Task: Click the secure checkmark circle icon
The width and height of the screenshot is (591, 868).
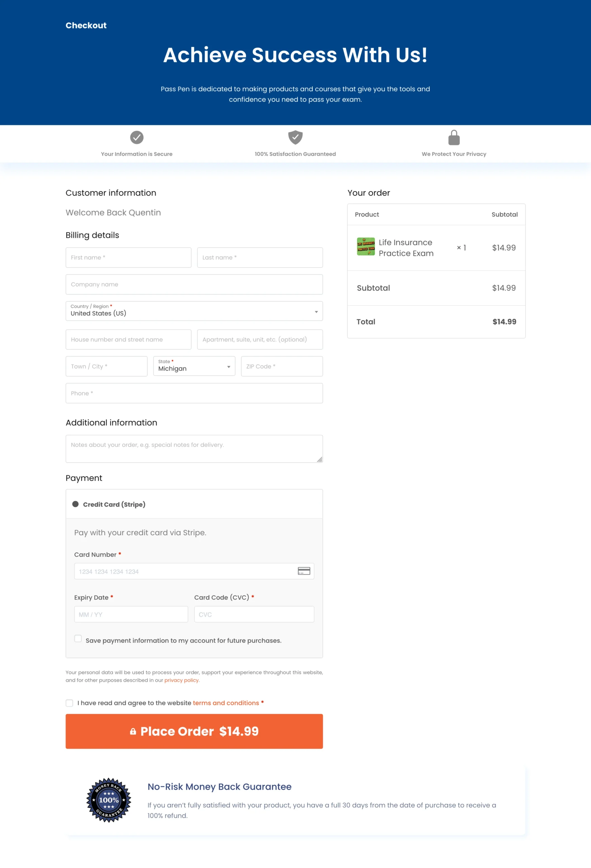Action: pyautogui.click(x=137, y=137)
